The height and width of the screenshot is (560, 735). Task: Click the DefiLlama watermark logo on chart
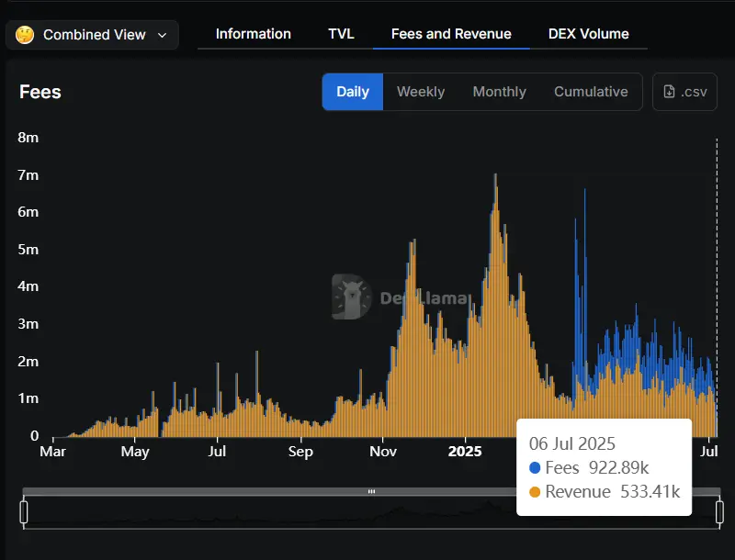click(x=351, y=297)
